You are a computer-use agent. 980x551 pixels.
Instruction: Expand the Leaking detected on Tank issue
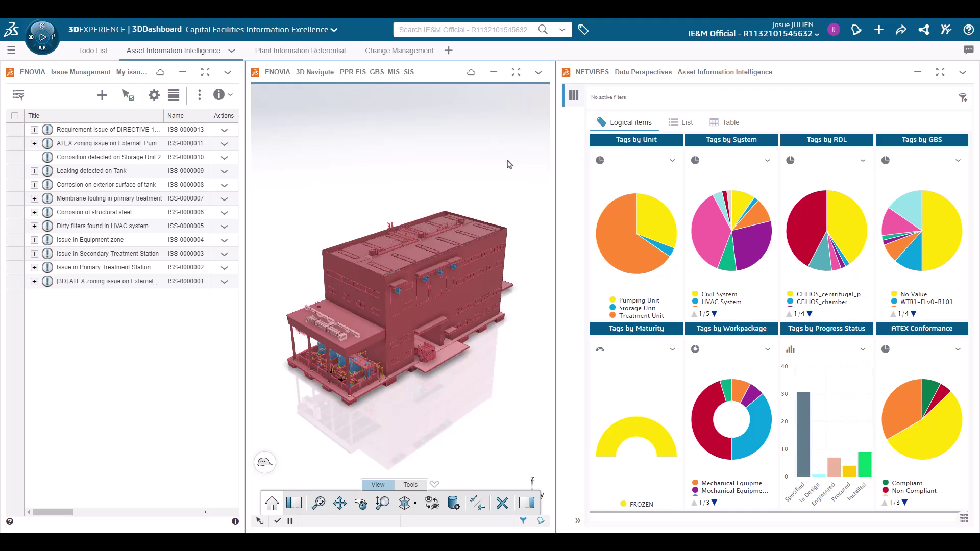34,171
